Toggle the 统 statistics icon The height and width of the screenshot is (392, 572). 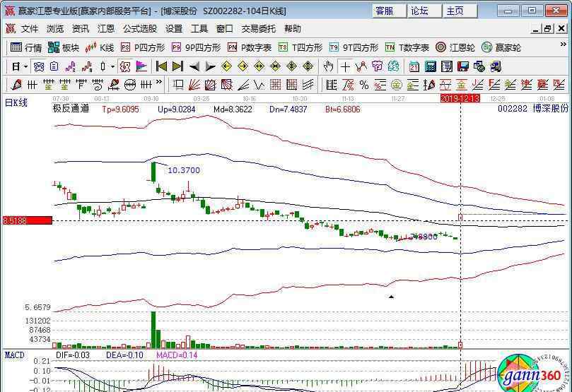coord(39,66)
